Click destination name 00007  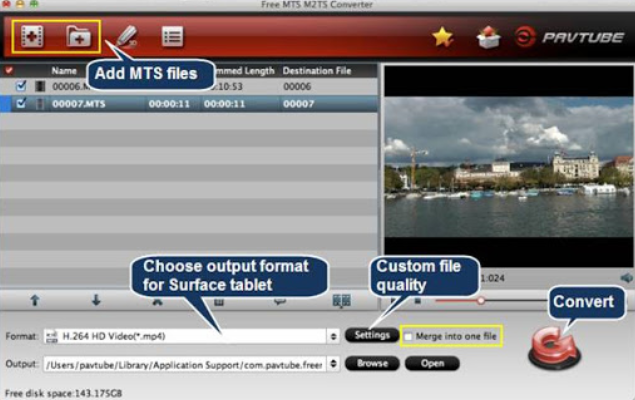[298, 104]
